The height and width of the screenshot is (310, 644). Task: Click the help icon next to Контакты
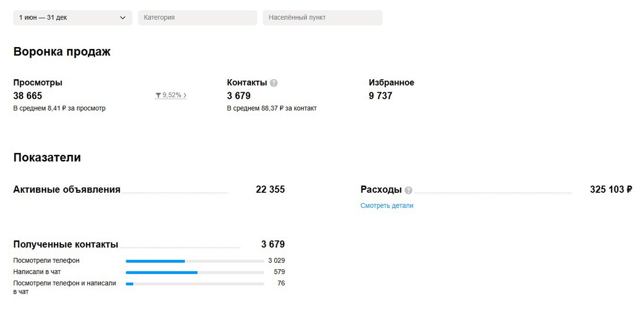pyautogui.click(x=273, y=83)
